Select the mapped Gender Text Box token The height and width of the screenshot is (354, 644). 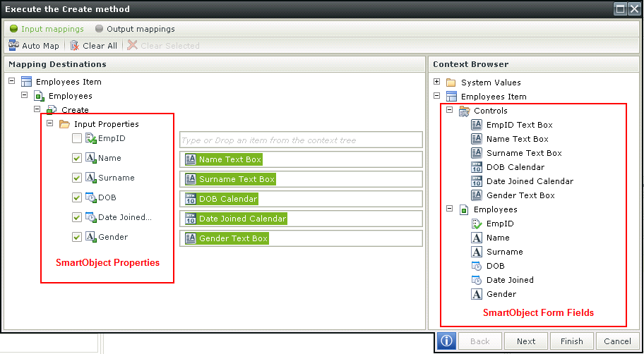click(x=227, y=238)
